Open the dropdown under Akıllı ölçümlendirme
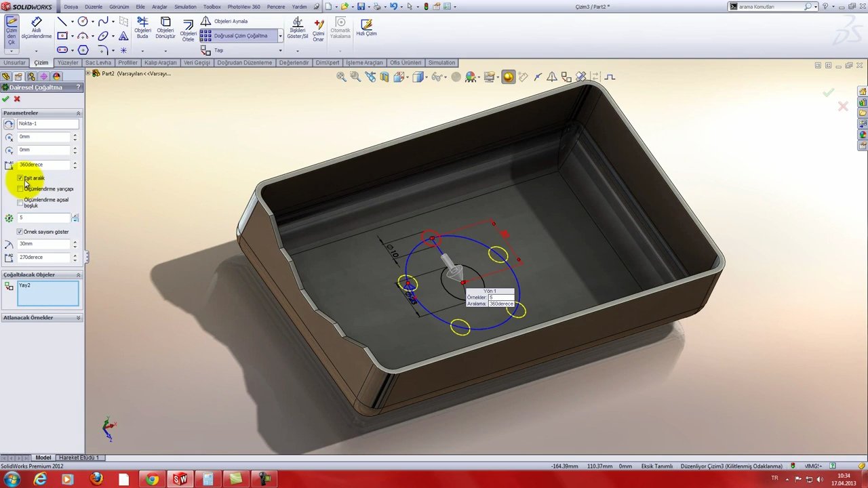 (x=37, y=50)
